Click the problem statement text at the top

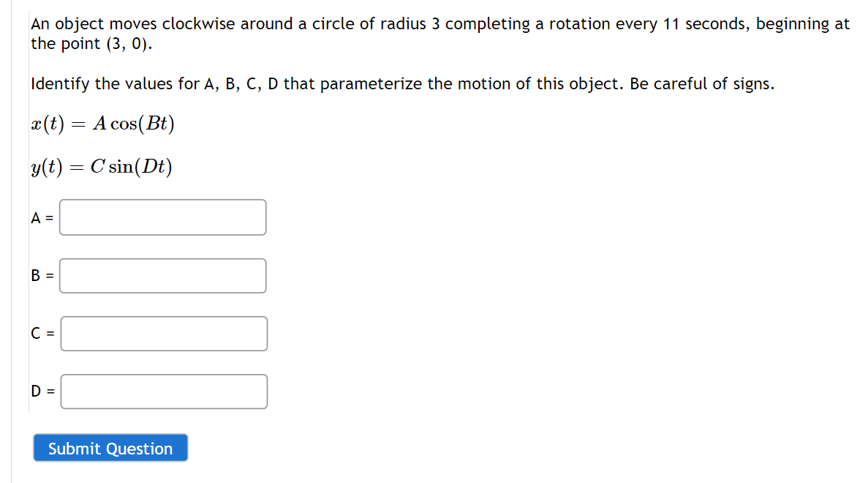tap(437, 33)
